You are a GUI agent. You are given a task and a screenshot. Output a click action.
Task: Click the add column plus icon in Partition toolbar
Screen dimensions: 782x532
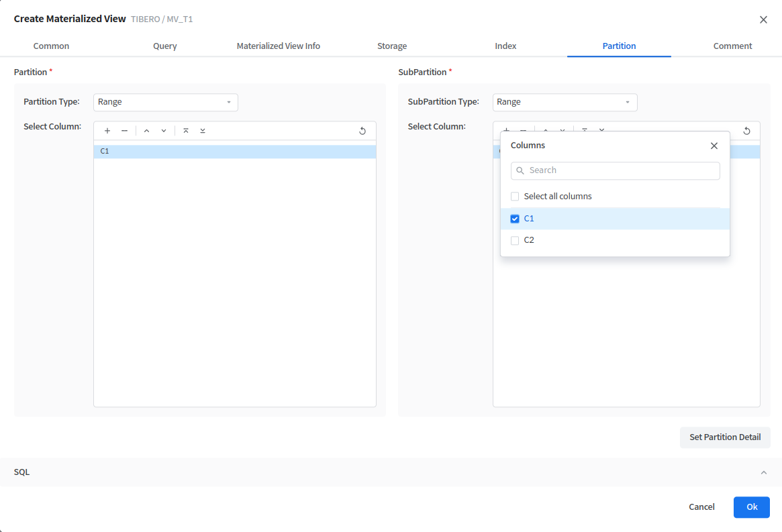pos(107,131)
